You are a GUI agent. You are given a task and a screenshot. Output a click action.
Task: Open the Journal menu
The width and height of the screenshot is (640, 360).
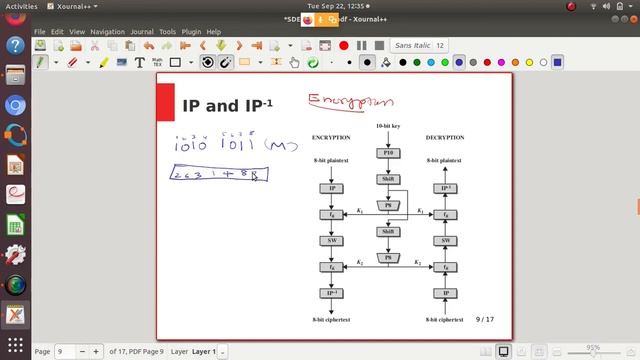(x=142, y=31)
